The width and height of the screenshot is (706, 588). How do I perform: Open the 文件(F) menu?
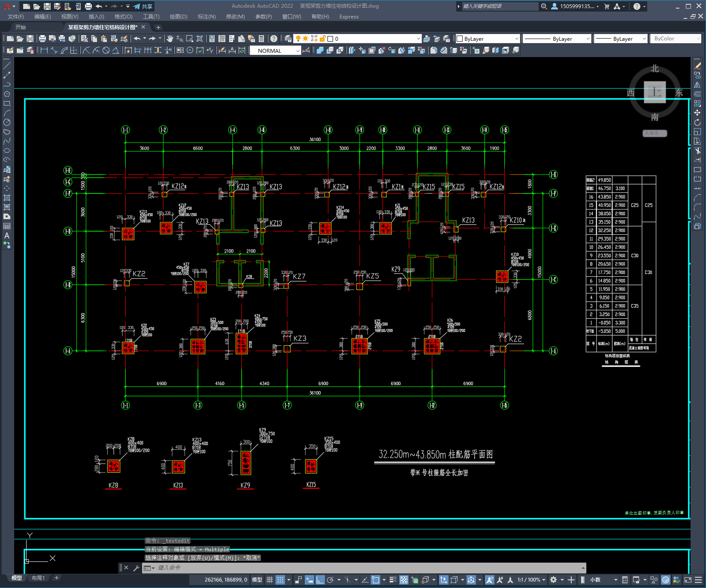16,17
